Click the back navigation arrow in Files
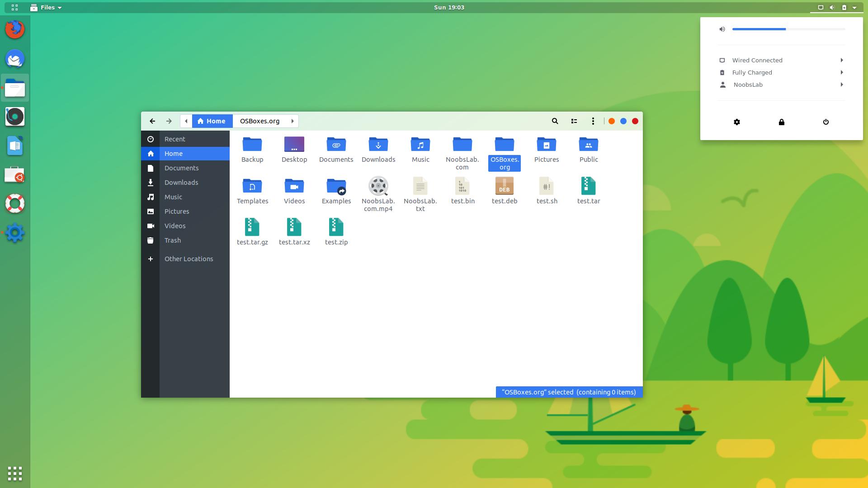 pyautogui.click(x=152, y=121)
